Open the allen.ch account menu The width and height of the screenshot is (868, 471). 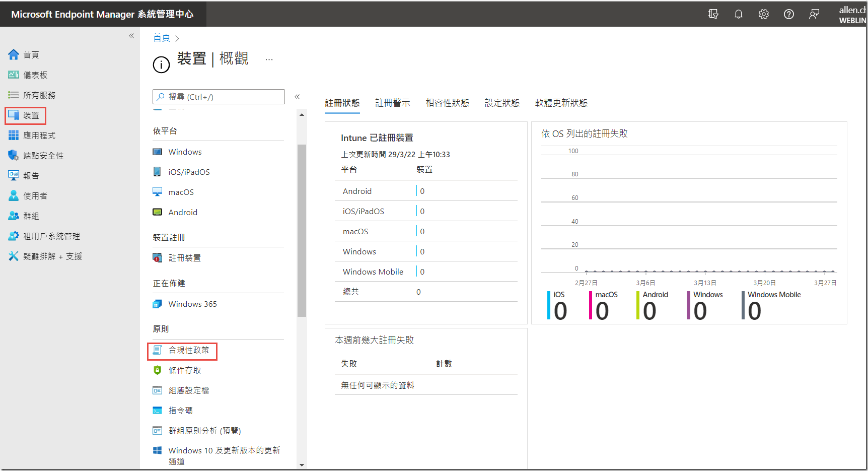click(852, 15)
